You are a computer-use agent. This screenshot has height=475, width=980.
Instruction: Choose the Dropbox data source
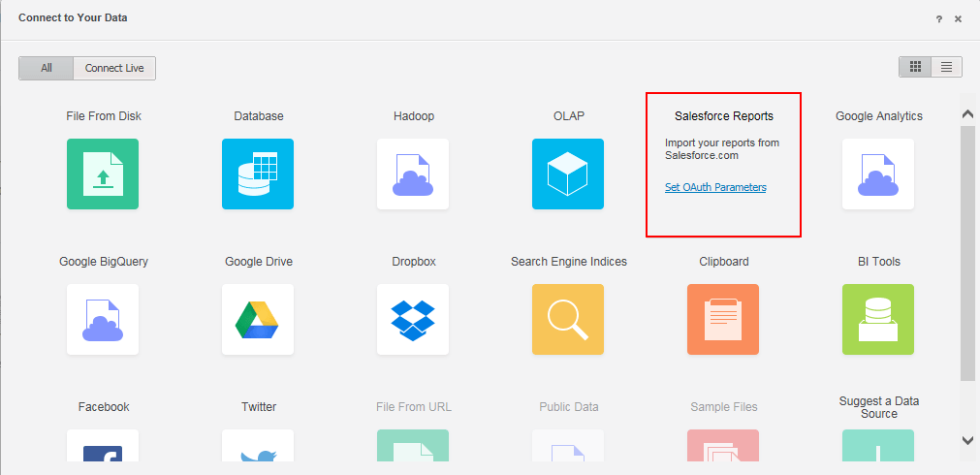point(413,319)
